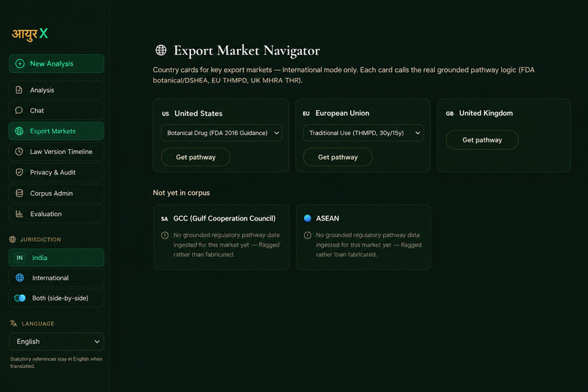This screenshot has width=588, height=392.
Task: Click the United Kingdom card title
Action: (486, 113)
